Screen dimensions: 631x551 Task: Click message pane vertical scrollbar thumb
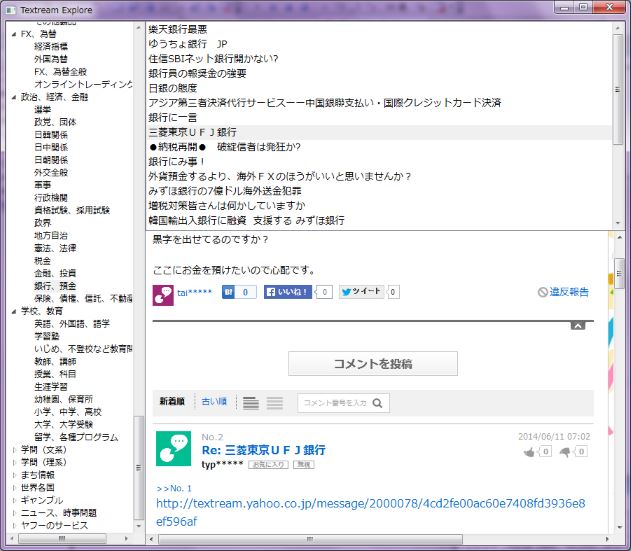[x=619, y=274]
